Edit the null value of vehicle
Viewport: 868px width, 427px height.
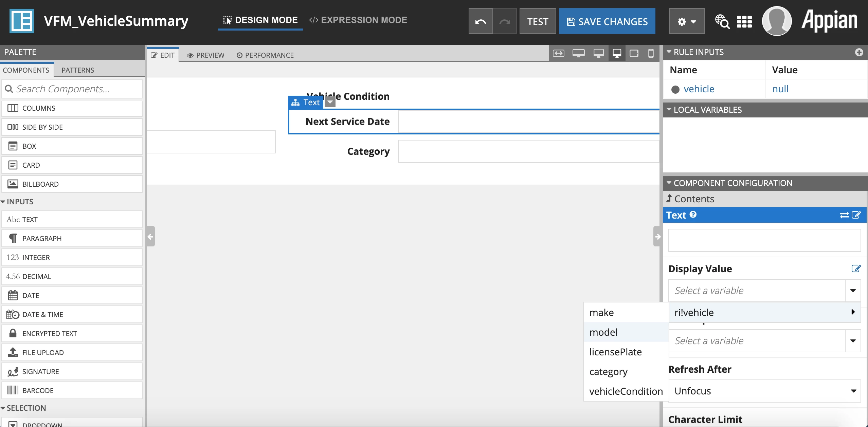tap(780, 89)
